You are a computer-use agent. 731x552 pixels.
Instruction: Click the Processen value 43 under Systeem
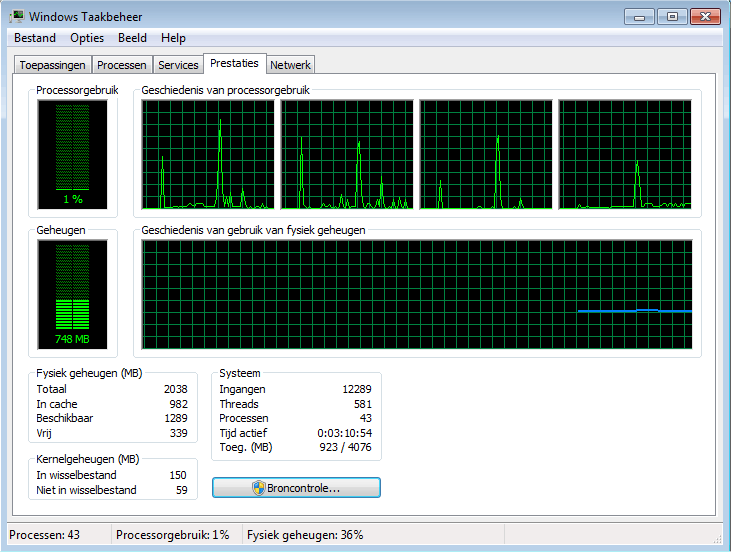366,418
